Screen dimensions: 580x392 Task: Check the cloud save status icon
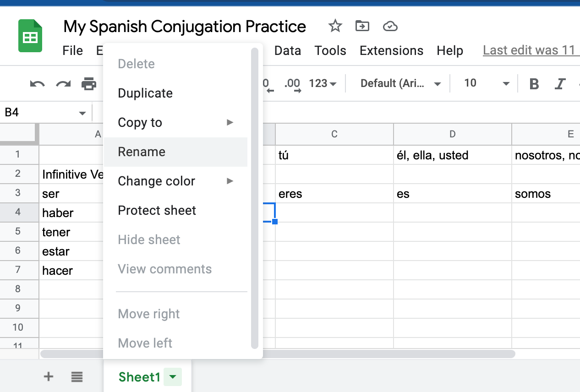pyautogui.click(x=390, y=26)
